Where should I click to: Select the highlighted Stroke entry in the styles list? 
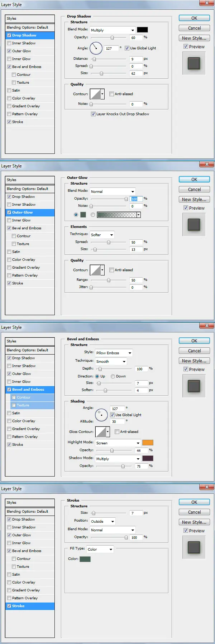pyautogui.click(x=30, y=606)
